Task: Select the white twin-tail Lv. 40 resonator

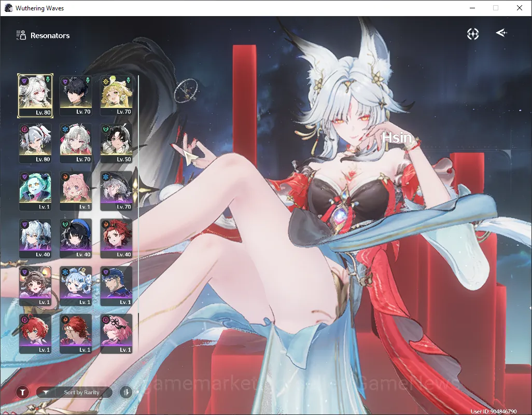Action: [35, 239]
